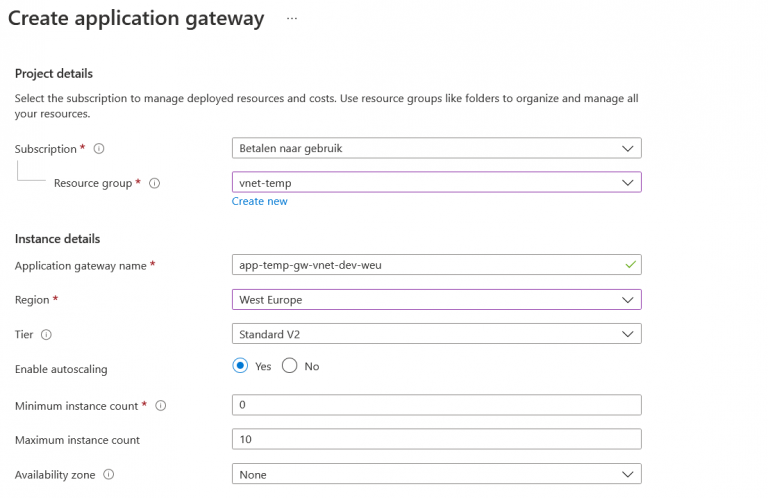Click the Minimum instance count field
Viewport: 768px width, 498px height.
pyautogui.click(x=435, y=405)
